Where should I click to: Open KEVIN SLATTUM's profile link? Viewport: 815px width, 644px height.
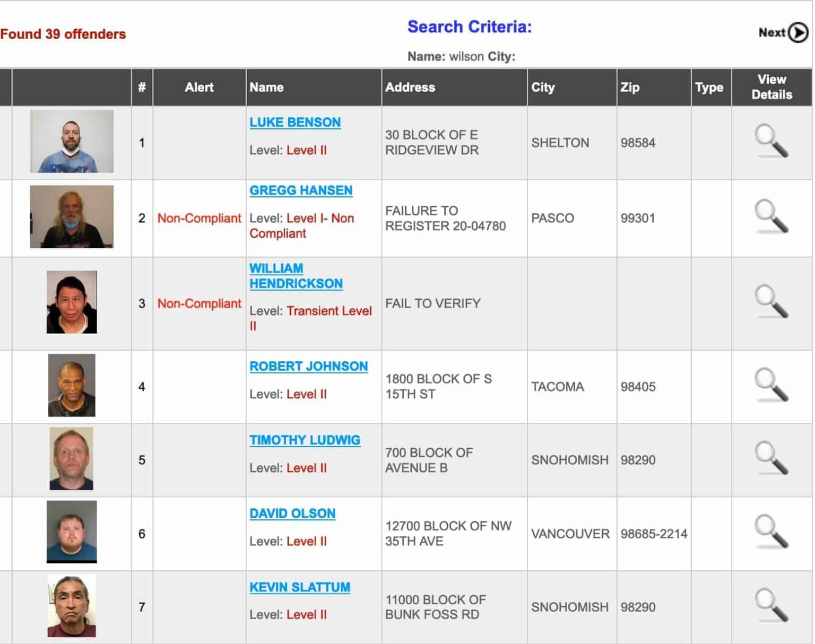(x=300, y=587)
